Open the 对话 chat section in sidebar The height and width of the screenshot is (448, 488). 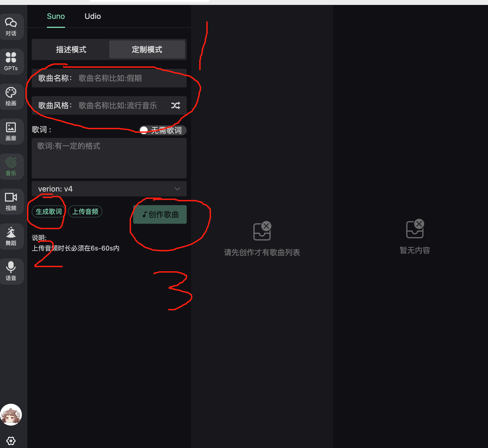click(x=11, y=27)
